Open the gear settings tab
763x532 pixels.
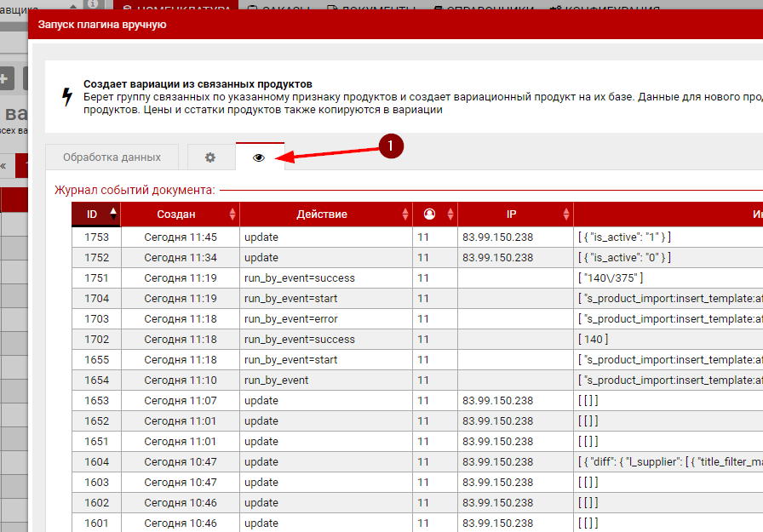[x=210, y=157]
